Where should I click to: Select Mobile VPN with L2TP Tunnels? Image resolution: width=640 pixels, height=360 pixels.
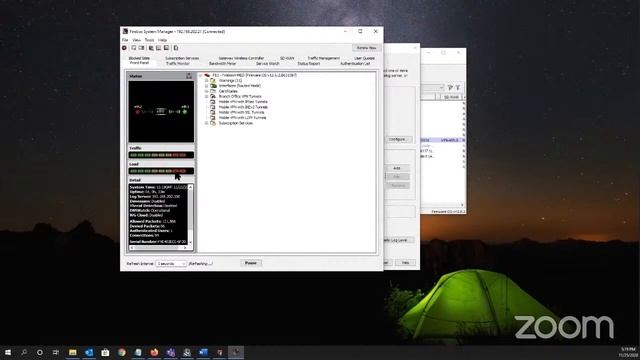(x=242, y=118)
